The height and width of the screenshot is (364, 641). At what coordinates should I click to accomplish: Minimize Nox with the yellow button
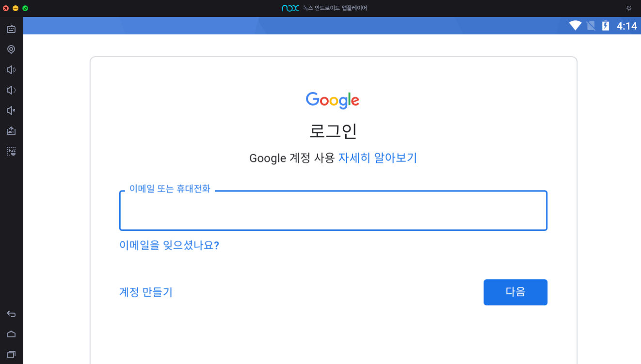tap(16, 8)
